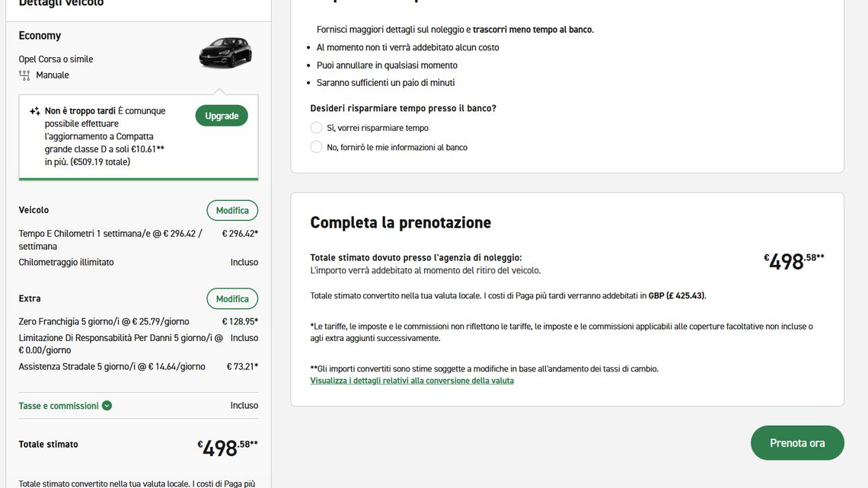This screenshot has height=488, width=868.
Task: Click the Prenota ora button
Action: pos(797,442)
